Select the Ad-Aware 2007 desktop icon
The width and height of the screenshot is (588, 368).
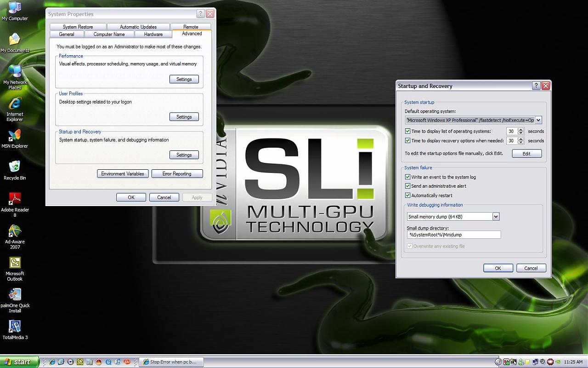click(15, 231)
